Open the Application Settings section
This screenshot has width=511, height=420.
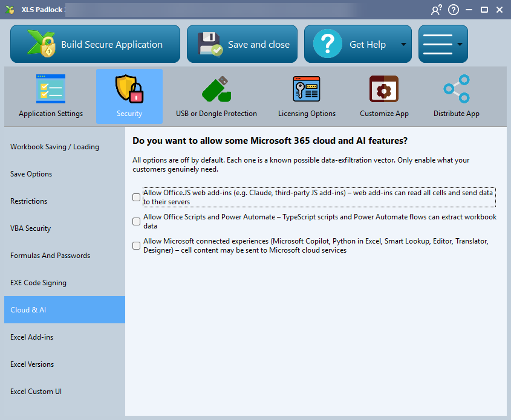click(x=51, y=96)
